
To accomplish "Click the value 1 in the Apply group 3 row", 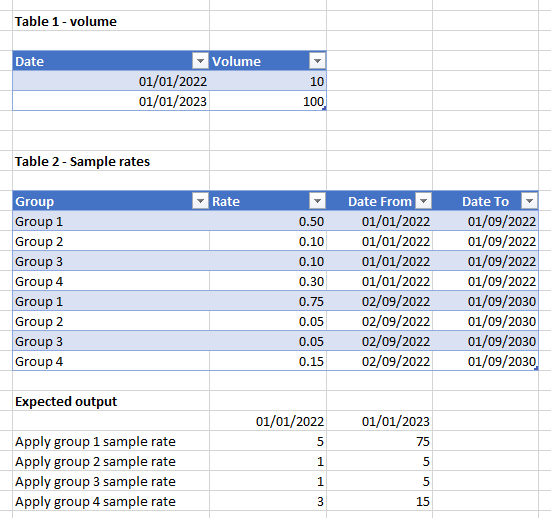I will [268, 481].
